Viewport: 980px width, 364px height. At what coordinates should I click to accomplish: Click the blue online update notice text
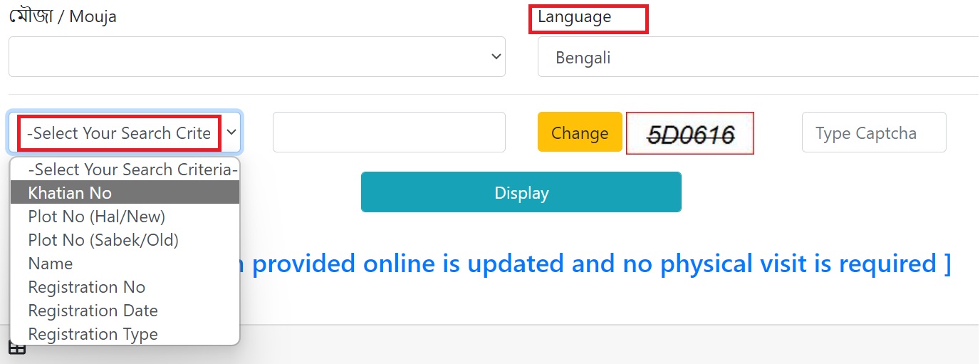[598, 264]
